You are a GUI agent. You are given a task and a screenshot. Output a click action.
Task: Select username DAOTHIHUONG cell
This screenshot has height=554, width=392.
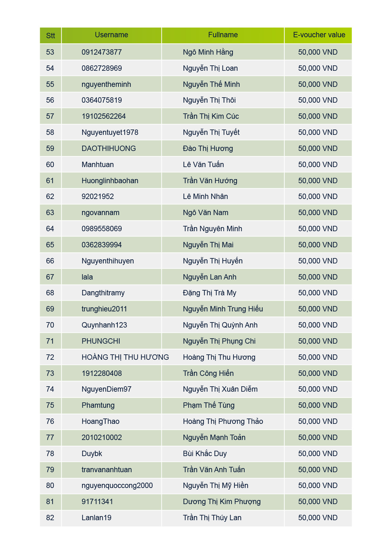click(x=109, y=148)
